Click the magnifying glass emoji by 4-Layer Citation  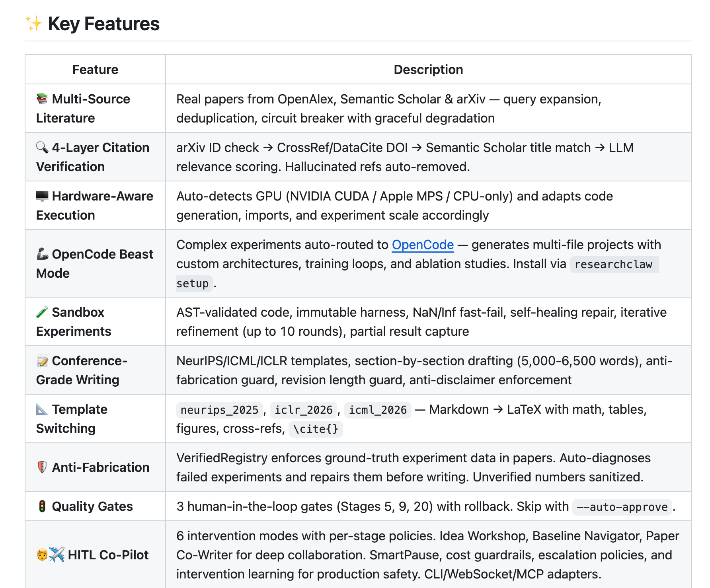pos(42,148)
